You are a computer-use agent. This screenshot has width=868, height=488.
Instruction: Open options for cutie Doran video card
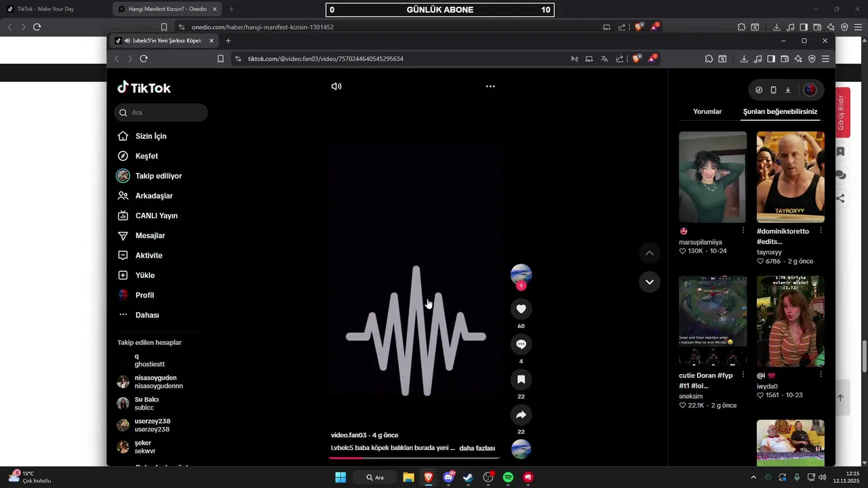743,375
